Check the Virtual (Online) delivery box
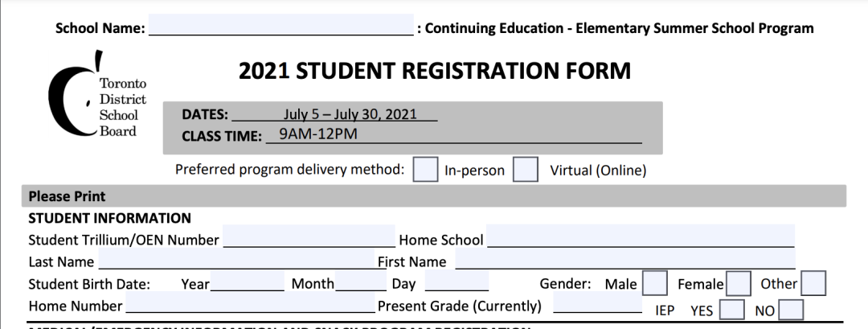Screen dimensions: 868x329 coord(526,170)
